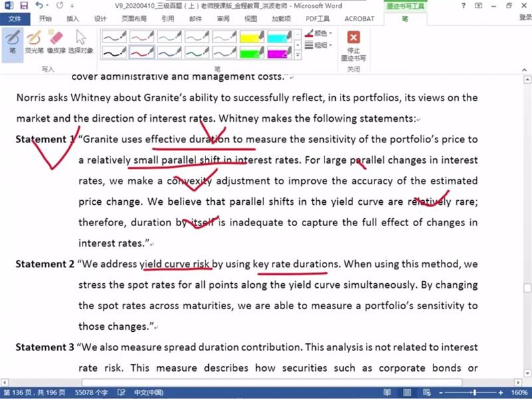This screenshot has width=532, height=399.
Task: Select the 荧光笔 highlighter tool
Action: pos(34,41)
